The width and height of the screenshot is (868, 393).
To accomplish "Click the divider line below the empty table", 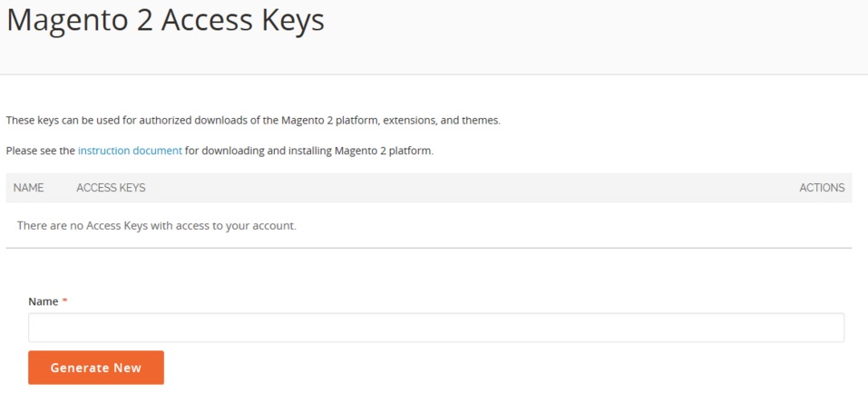I will (429, 248).
